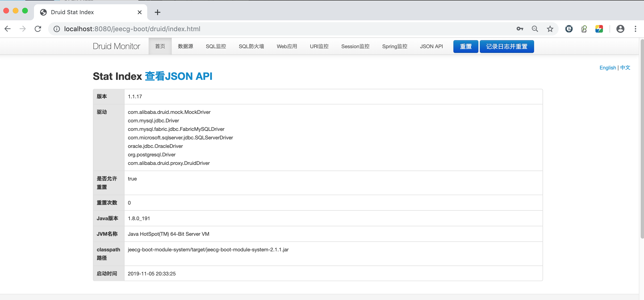Viewport: 644px width, 300px height.
Task: Switch to the 数据源 tab
Action: 185,46
